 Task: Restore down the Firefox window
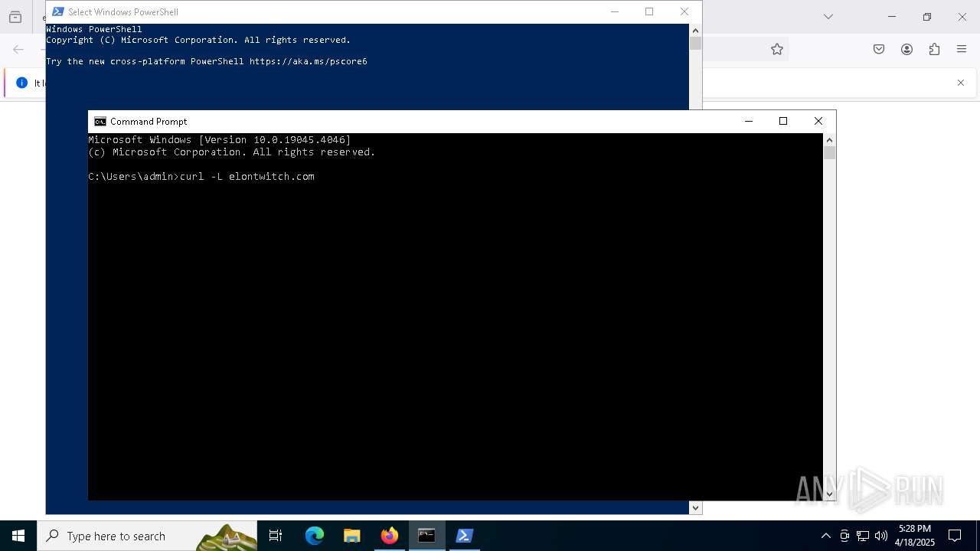[927, 17]
